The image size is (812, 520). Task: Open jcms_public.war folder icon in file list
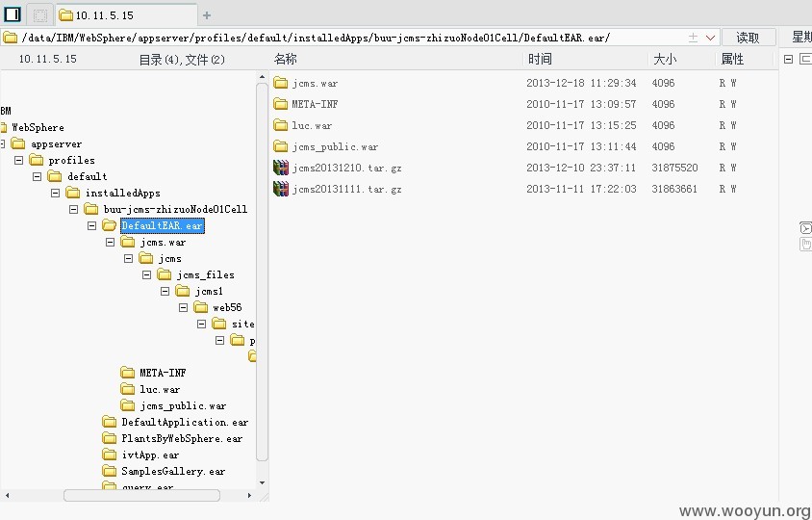280,146
